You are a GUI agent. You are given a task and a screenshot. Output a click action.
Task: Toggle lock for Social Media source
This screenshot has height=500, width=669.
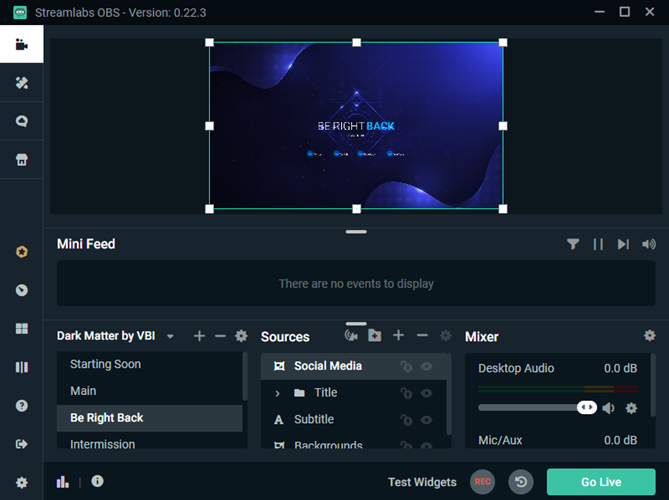tap(406, 366)
